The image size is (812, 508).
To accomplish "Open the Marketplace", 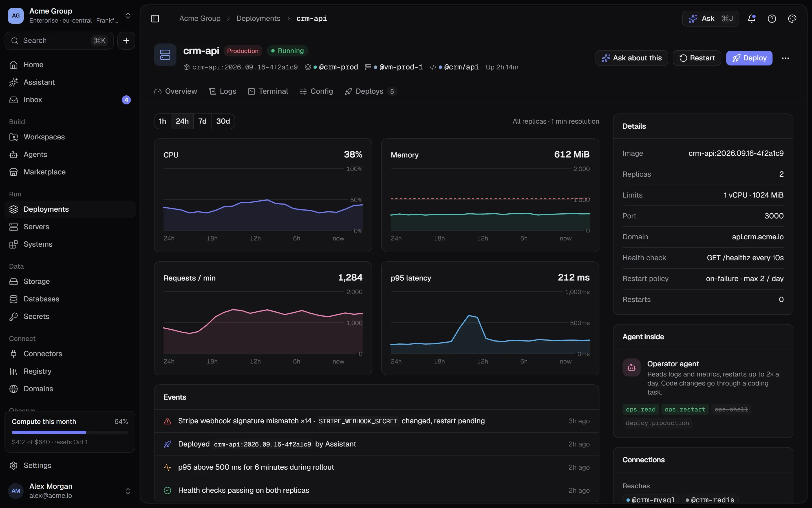I will pos(70,172).
